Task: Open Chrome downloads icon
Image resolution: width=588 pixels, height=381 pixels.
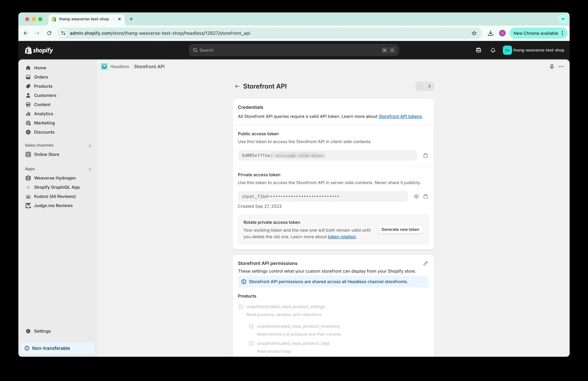Action: coord(490,33)
